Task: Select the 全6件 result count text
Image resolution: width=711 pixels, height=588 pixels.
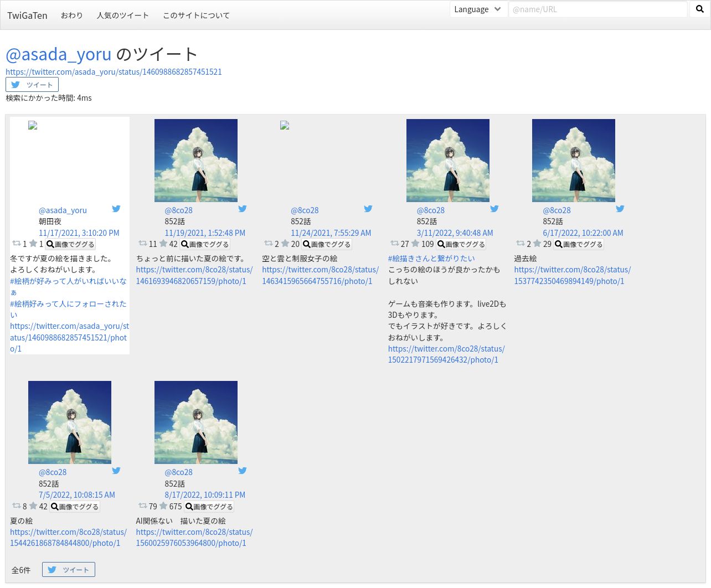Action: (x=21, y=570)
